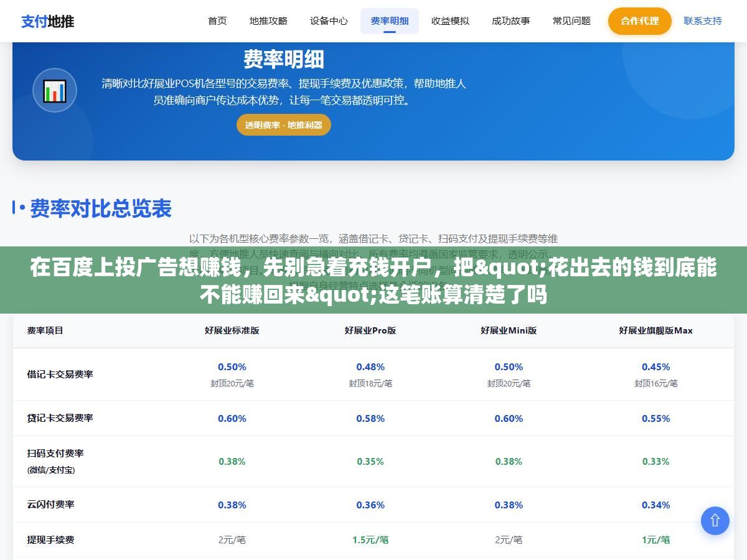Open 收益模拟 in navigation
Viewport: 747px width, 560px height.
[x=450, y=21]
